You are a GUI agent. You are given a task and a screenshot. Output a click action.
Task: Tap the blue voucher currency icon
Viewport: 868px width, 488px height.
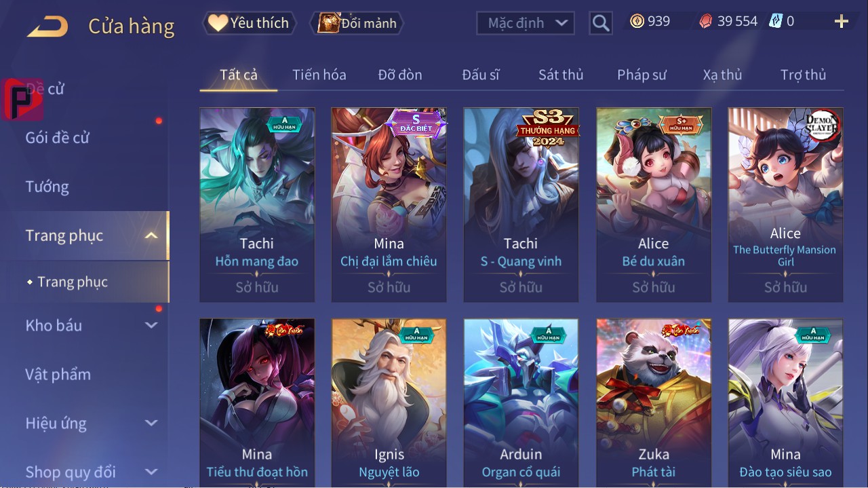pyautogui.click(x=776, y=21)
